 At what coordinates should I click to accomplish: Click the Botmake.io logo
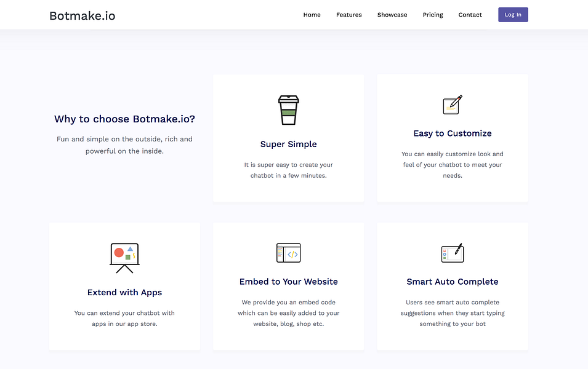pyautogui.click(x=82, y=15)
